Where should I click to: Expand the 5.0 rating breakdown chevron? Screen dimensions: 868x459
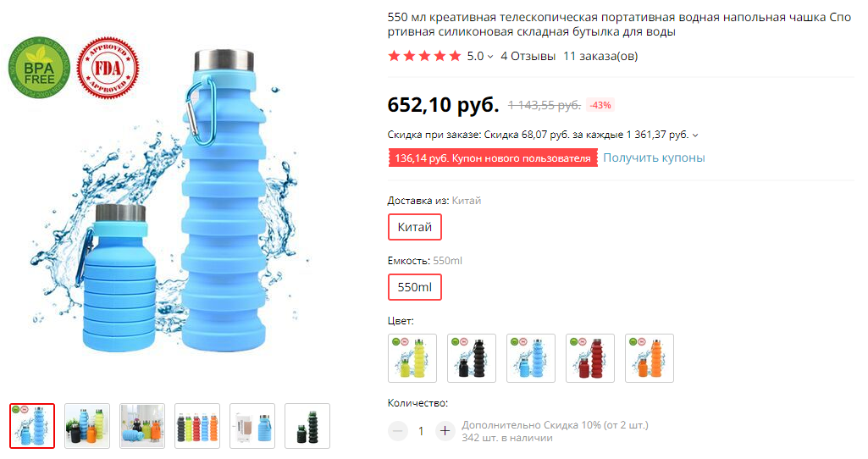point(490,57)
